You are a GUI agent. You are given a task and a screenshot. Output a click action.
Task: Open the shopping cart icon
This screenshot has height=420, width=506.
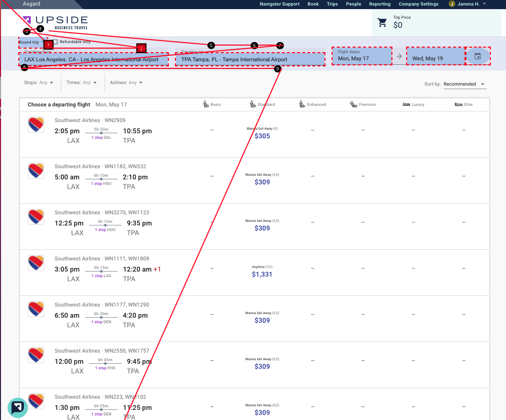click(382, 22)
